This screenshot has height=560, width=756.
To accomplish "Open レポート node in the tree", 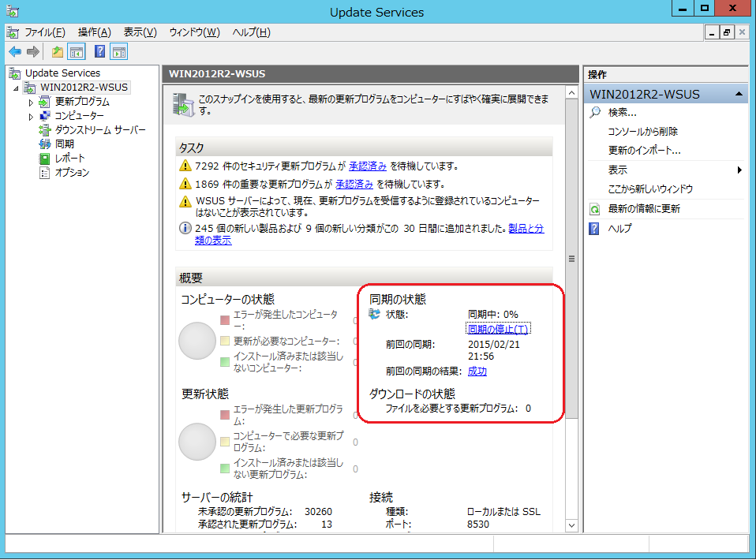I will [70, 159].
